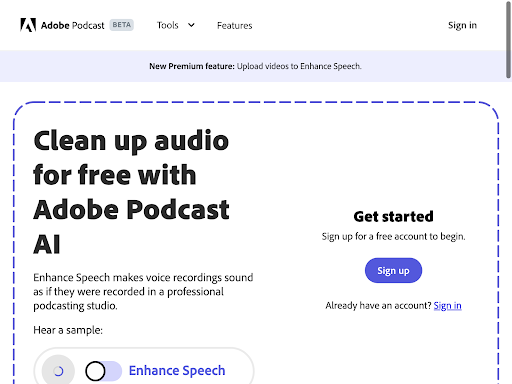Screen dimensions: 512x384
Task: Click the Sign up button
Action: [393, 270]
